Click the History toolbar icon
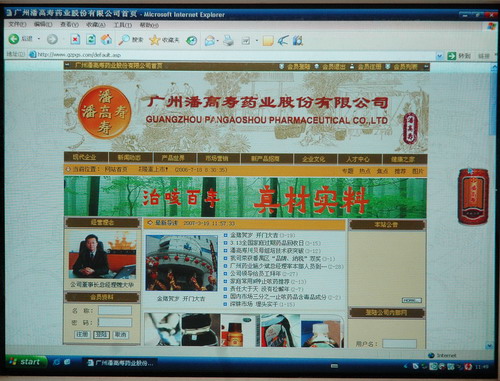The image size is (500, 381). click(191, 41)
